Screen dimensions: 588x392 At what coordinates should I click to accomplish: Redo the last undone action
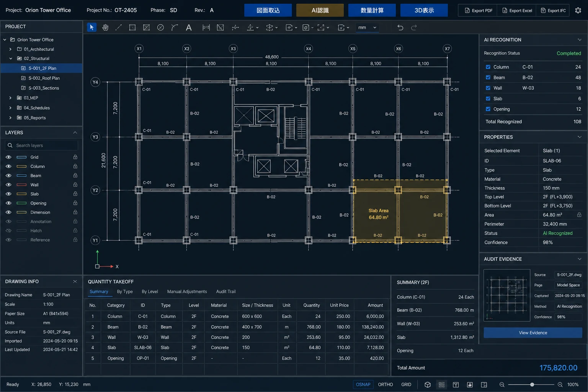click(414, 27)
